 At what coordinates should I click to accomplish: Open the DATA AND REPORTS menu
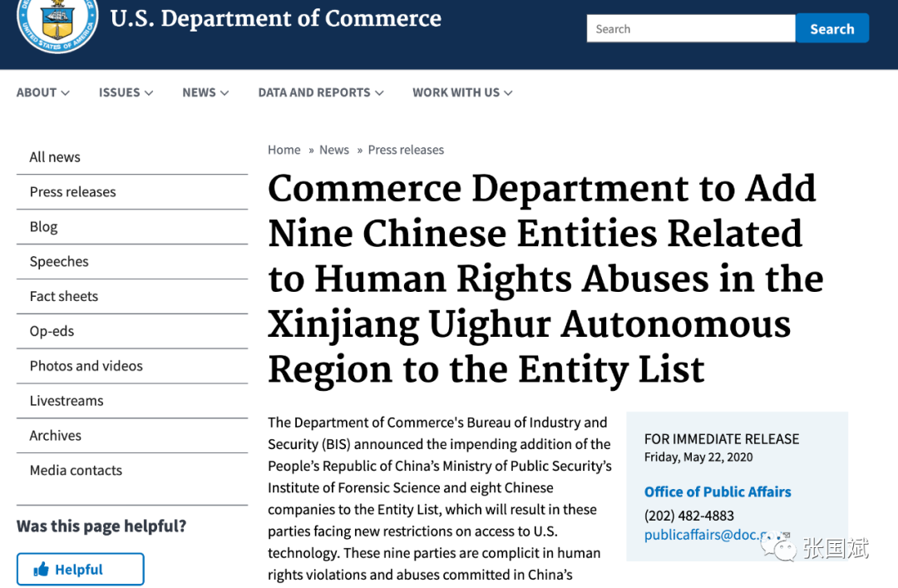tap(320, 92)
